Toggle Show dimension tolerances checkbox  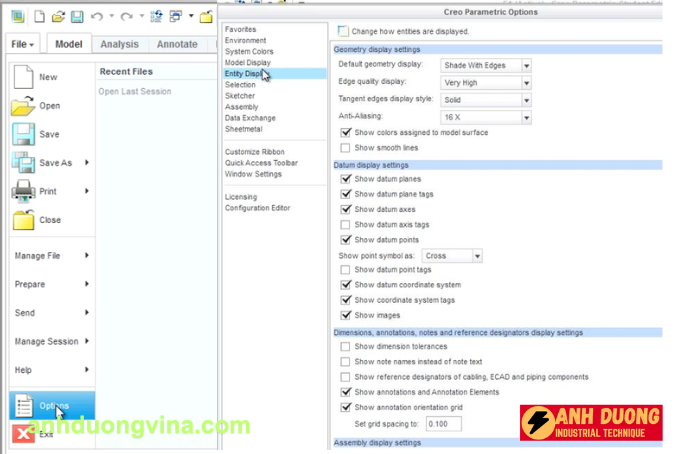tap(346, 346)
